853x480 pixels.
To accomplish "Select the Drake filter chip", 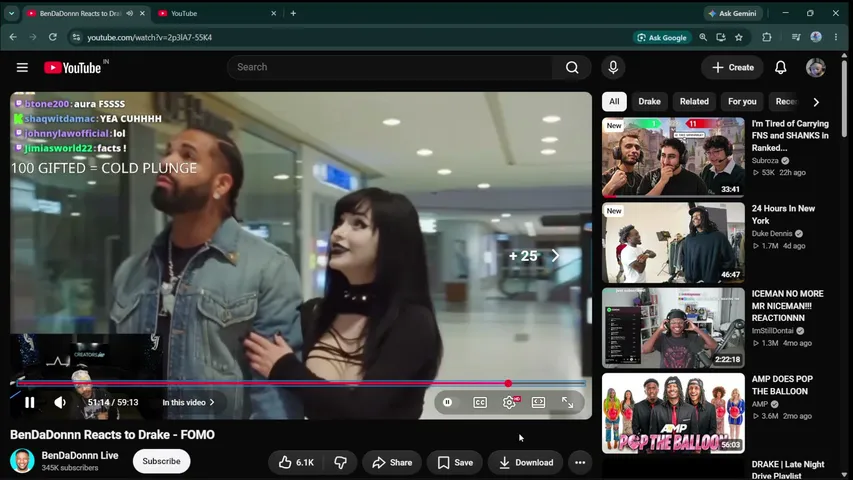I will [x=649, y=102].
